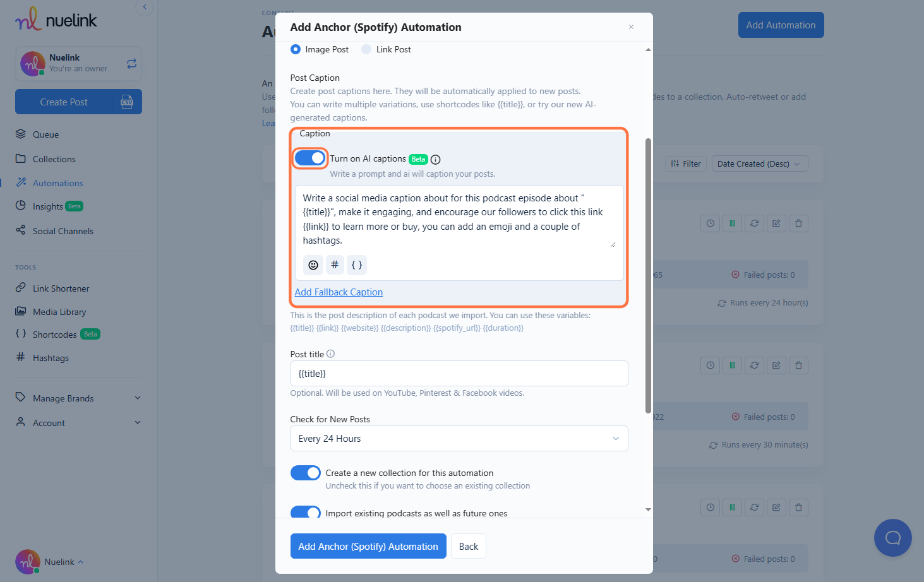The width and height of the screenshot is (924, 582).
Task: Click the Add Anchor (Spotify) Automation button
Action: (x=368, y=547)
